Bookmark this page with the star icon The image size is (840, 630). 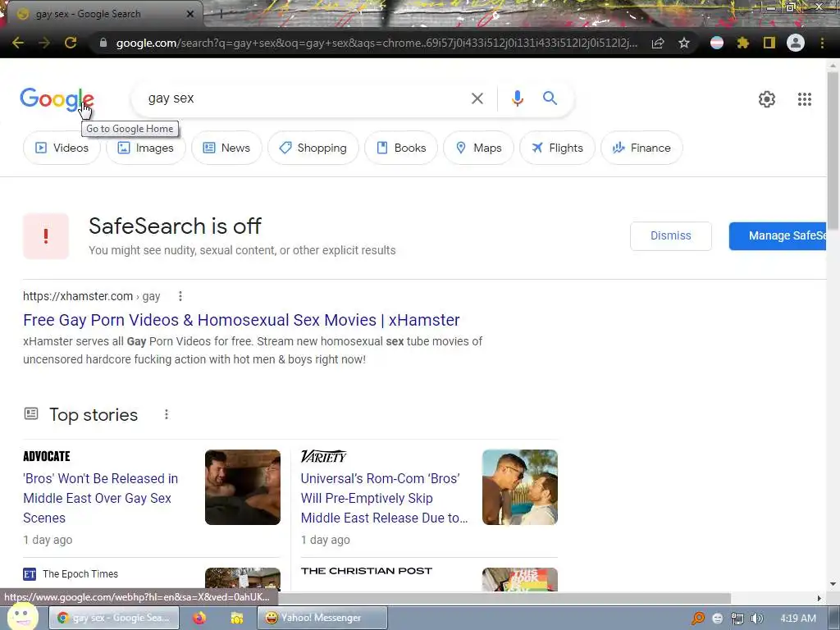point(684,43)
